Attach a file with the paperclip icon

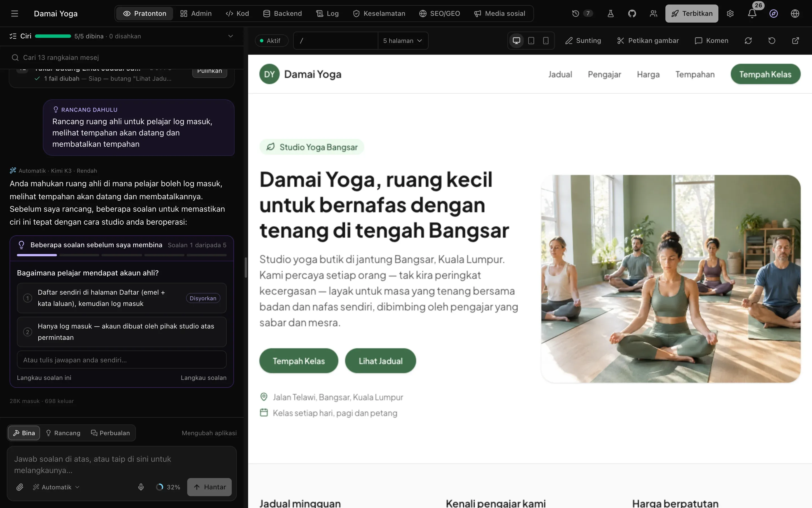[x=20, y=487]
